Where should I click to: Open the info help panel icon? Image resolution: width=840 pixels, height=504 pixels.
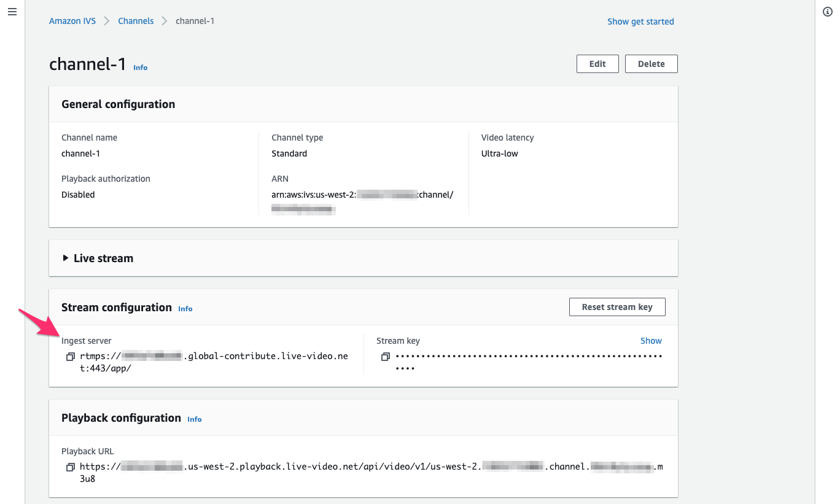click(828, 12)
